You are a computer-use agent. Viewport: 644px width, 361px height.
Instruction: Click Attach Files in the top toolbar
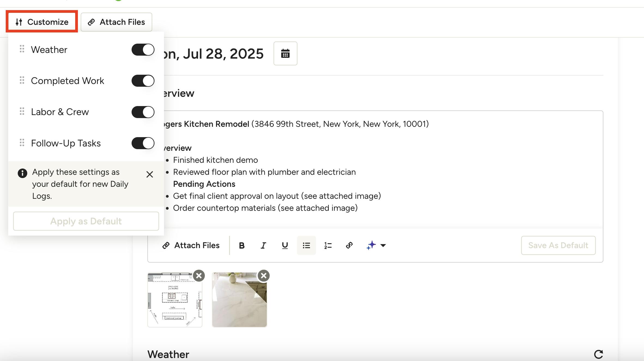coord(116,22)
